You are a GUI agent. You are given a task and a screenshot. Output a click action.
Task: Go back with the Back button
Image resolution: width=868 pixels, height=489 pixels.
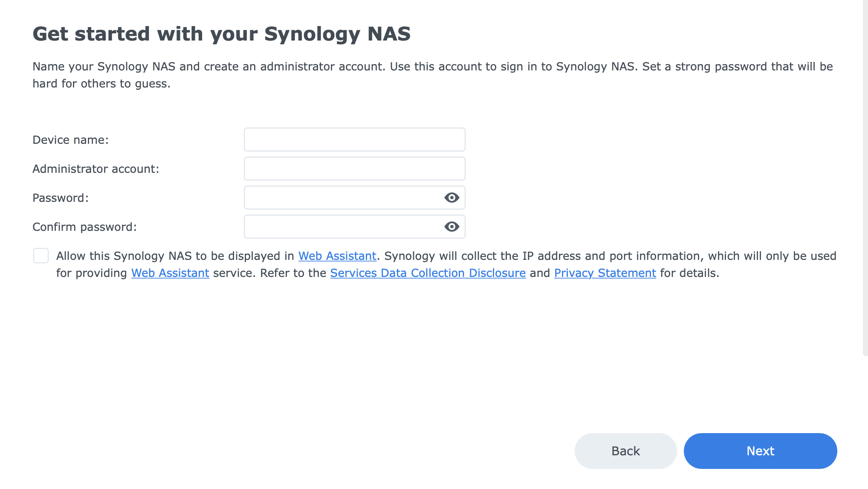point(625,451)
